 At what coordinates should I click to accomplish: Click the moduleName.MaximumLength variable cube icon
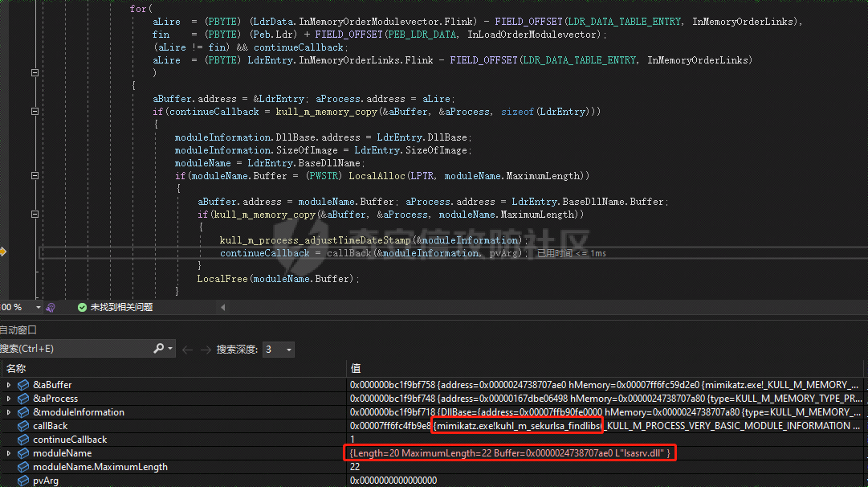[23, 466]
